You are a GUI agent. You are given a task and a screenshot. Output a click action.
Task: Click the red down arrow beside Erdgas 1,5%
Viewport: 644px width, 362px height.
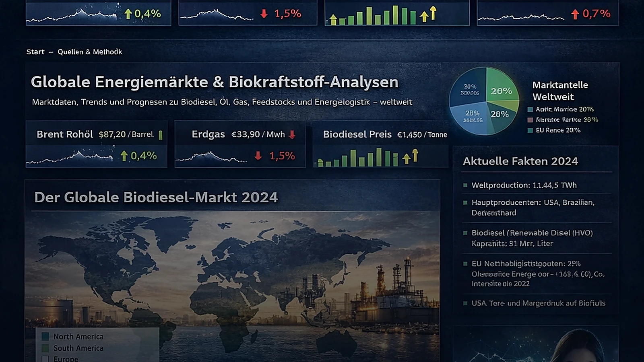pos(258,156)
